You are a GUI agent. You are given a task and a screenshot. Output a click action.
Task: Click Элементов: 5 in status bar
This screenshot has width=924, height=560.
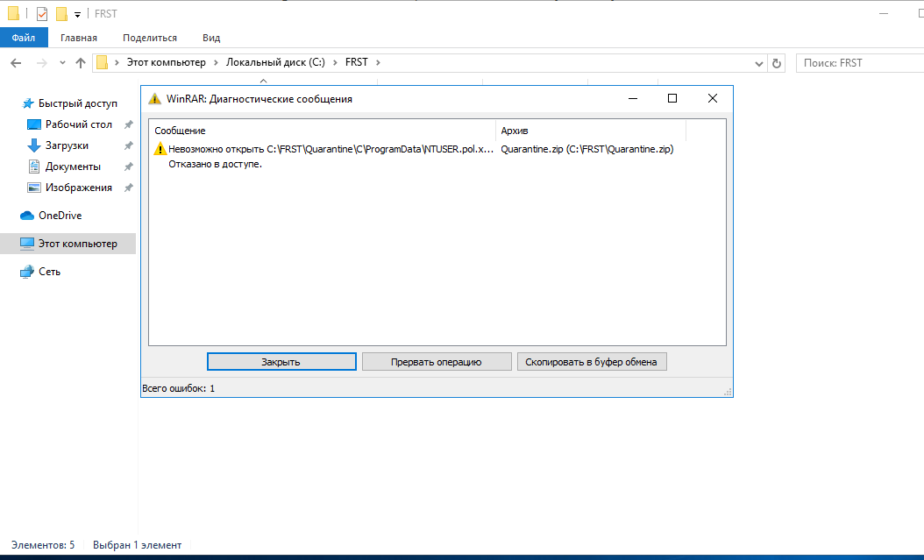(x=43, y=545)
